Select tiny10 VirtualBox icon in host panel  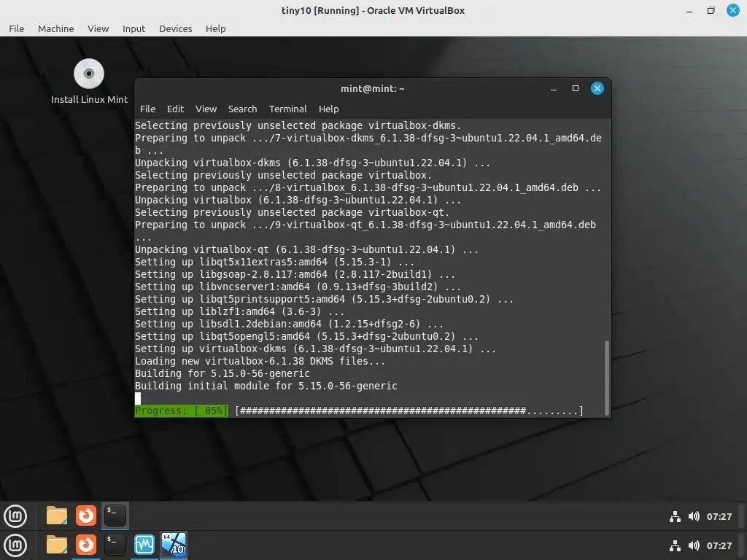pos(174,545)
